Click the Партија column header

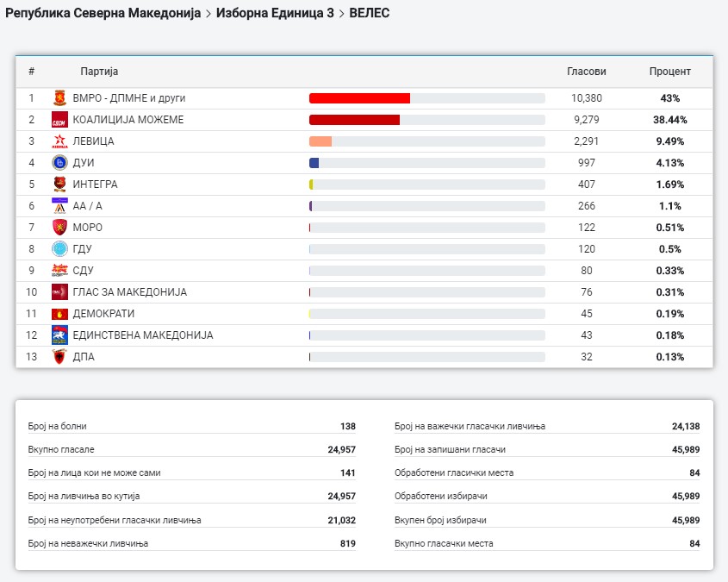[99, 72]
